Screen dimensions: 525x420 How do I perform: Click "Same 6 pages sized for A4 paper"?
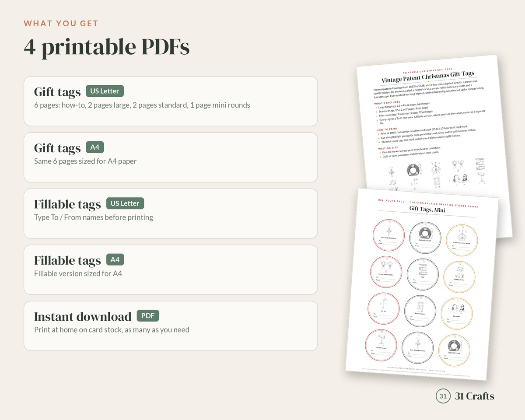pos(85,161)
